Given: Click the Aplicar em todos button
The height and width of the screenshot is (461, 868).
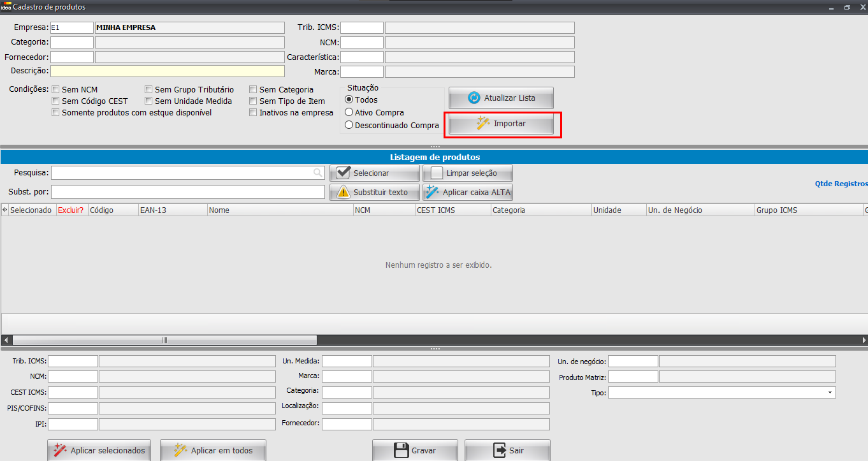Looking at the screenshot, I should pyautogui.click(x=213, y=450).
